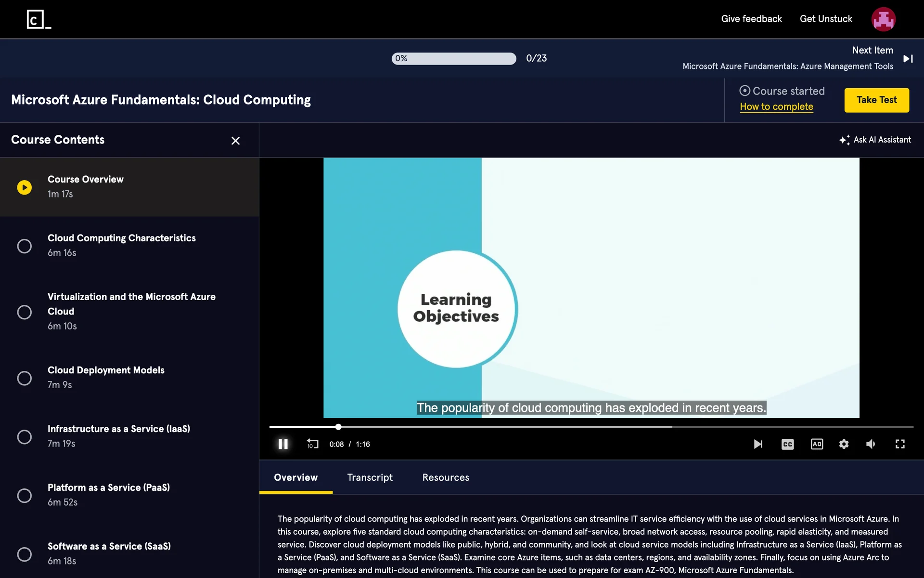The height and width of the screenshot is (578, 924).
Task: Click the Codecademy logo
Action: (38, 19)
